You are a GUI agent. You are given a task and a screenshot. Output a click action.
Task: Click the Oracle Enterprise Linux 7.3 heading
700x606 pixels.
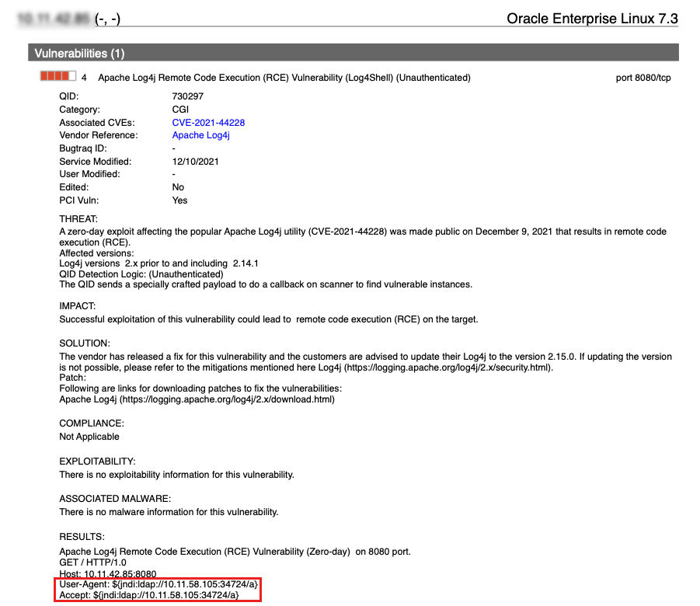click(592, 19)
